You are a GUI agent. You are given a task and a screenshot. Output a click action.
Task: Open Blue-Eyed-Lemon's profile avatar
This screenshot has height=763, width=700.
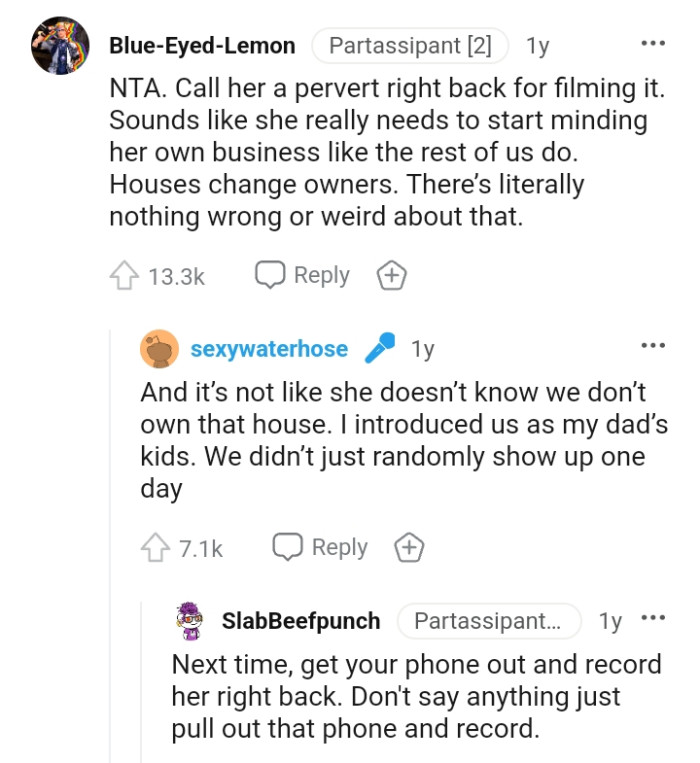coord(61,46)
